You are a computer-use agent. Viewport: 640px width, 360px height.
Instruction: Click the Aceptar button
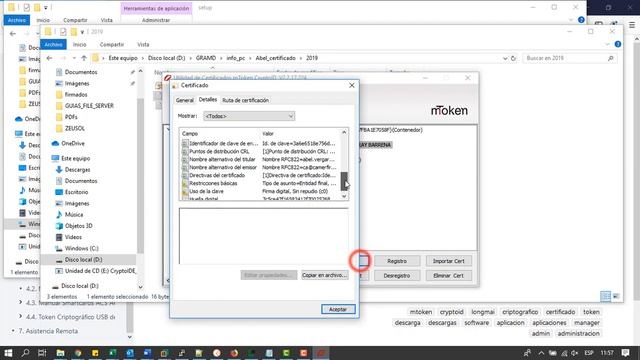338,309
